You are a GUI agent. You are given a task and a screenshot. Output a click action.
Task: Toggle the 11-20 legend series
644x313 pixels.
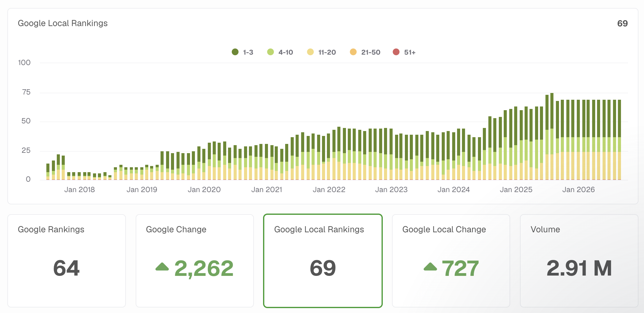point(321,52)
